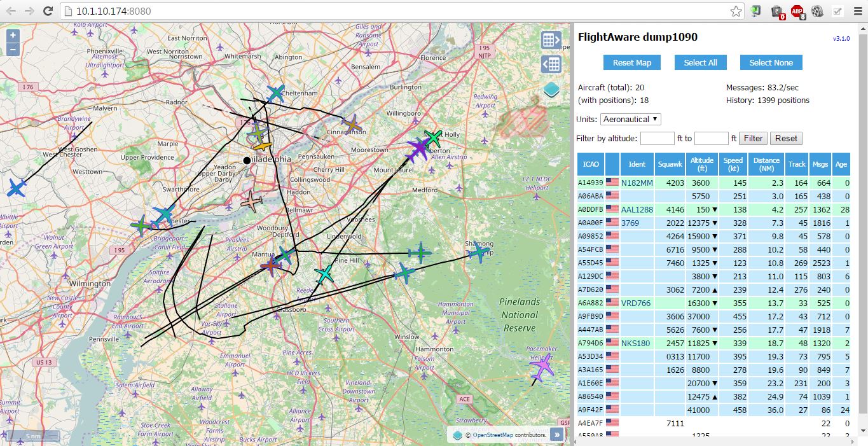Select the red-blue aircraft near Mantua
This screenshot has height=446, width=868.
[x=271, y=265]
